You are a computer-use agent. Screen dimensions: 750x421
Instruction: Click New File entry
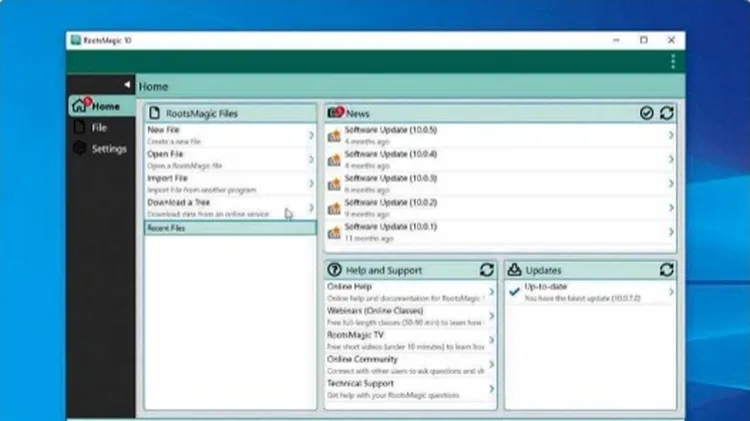click(x=230, y=135)
